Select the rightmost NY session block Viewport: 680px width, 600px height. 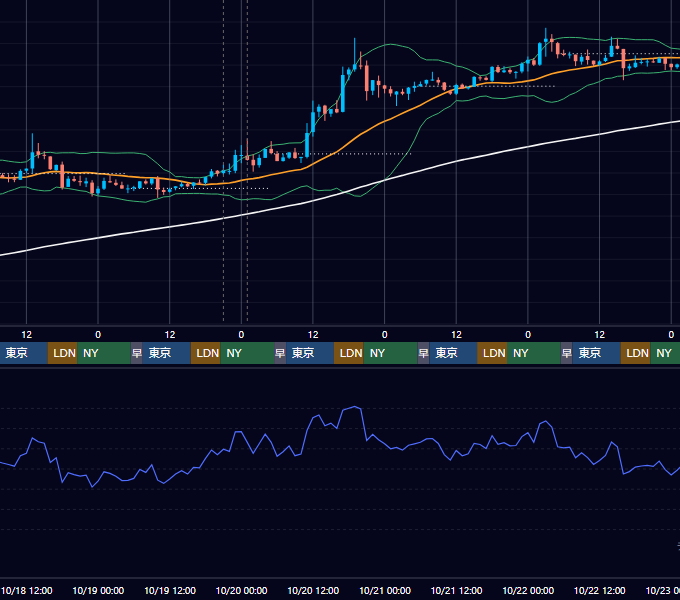click(665, 353)
